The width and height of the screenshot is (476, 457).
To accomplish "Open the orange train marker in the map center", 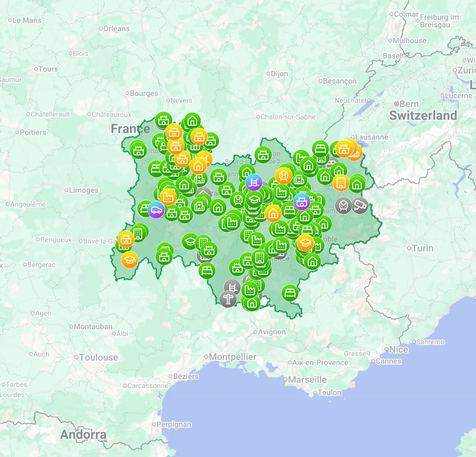I will [283, 176].
